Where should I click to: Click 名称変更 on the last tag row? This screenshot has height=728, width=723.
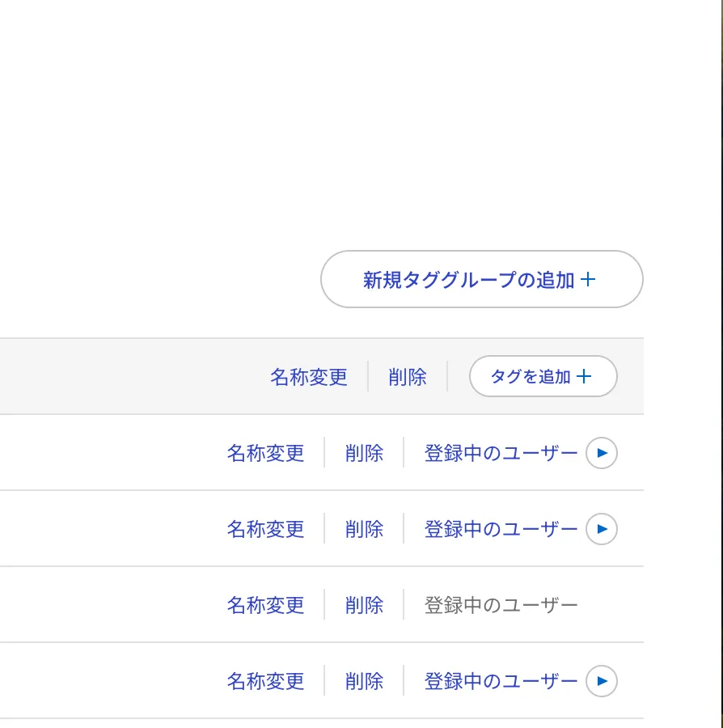[265, 681]
